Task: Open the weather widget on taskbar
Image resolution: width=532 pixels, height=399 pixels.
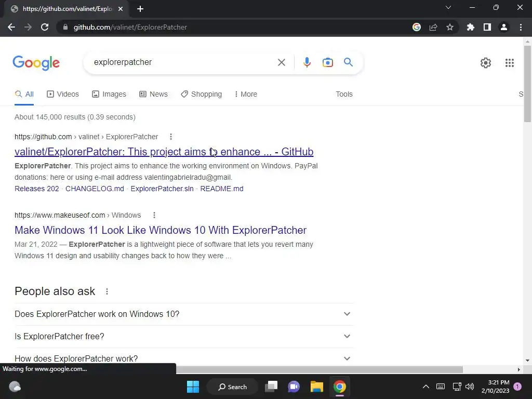Action: point(15,387)
